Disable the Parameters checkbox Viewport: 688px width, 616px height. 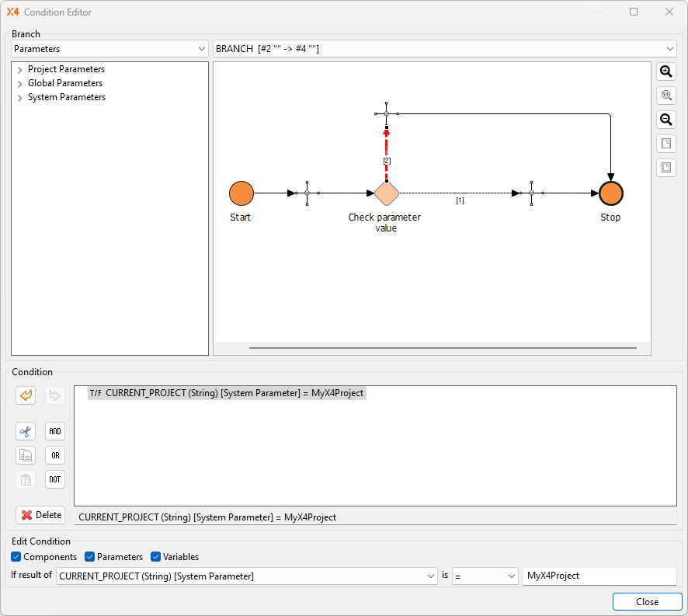pyautogui.click(x=89, y=557)
